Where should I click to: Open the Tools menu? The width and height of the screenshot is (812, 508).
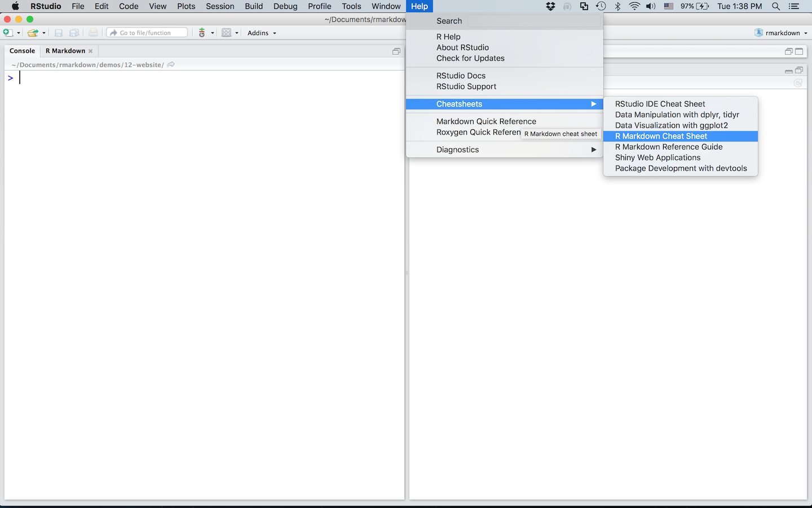(351, 6)
